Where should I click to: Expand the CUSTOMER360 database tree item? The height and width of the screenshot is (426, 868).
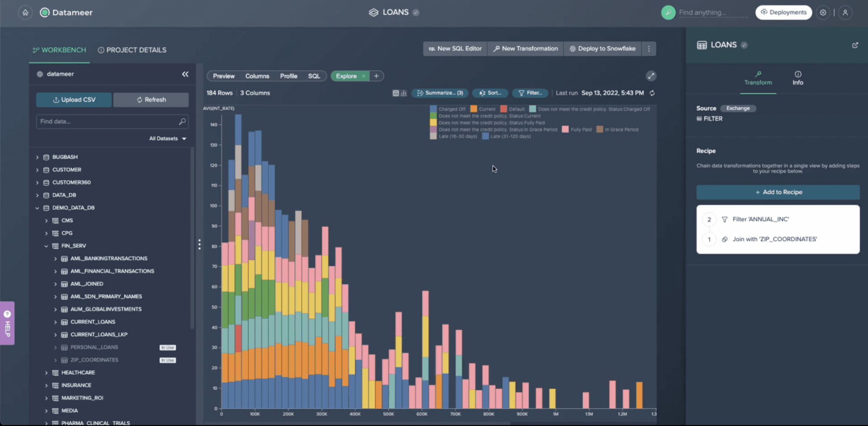(x=37, y=182)
